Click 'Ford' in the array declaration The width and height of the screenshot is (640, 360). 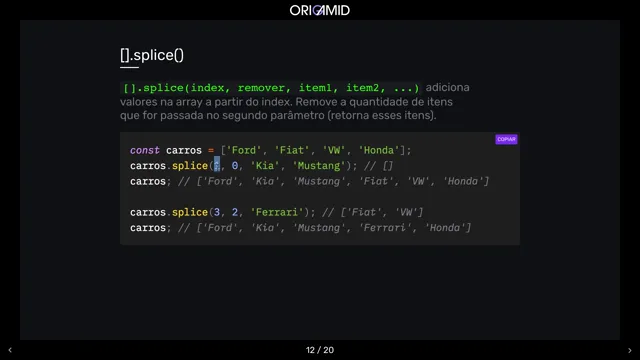click(x=244, y=150)
